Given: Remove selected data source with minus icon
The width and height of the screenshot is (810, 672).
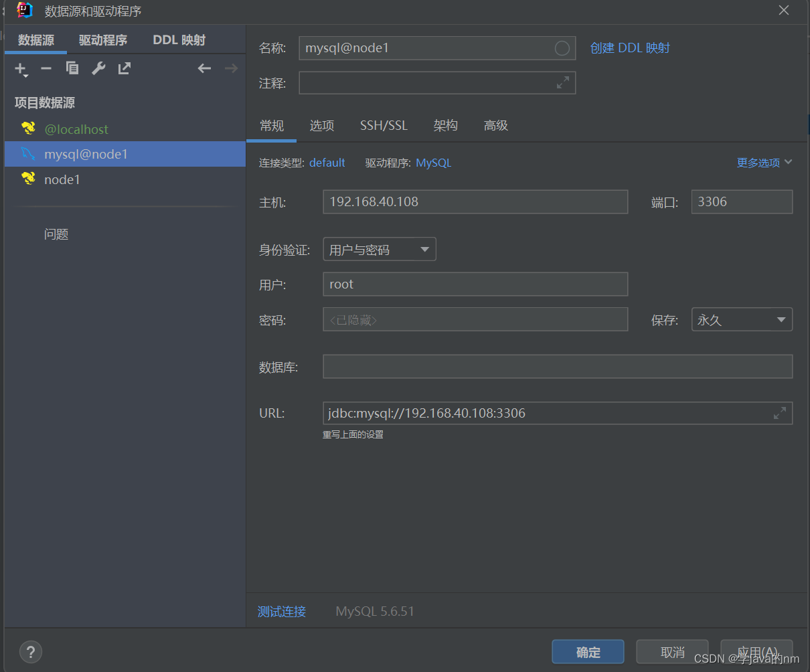Looking at the screenshot, I should click(x=46, y=68).
